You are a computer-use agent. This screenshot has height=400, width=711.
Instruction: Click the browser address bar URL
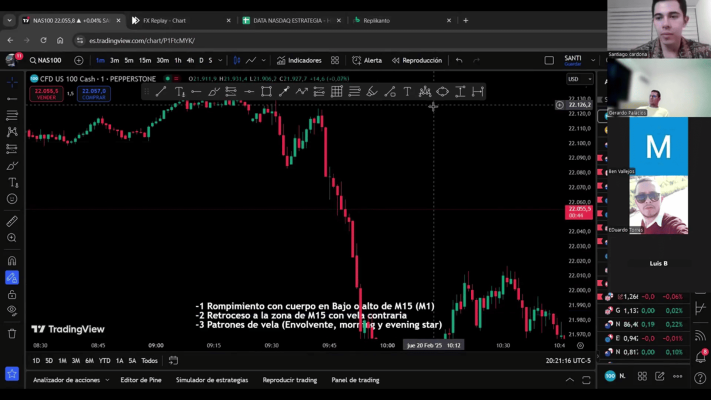(x=142, y=40)
